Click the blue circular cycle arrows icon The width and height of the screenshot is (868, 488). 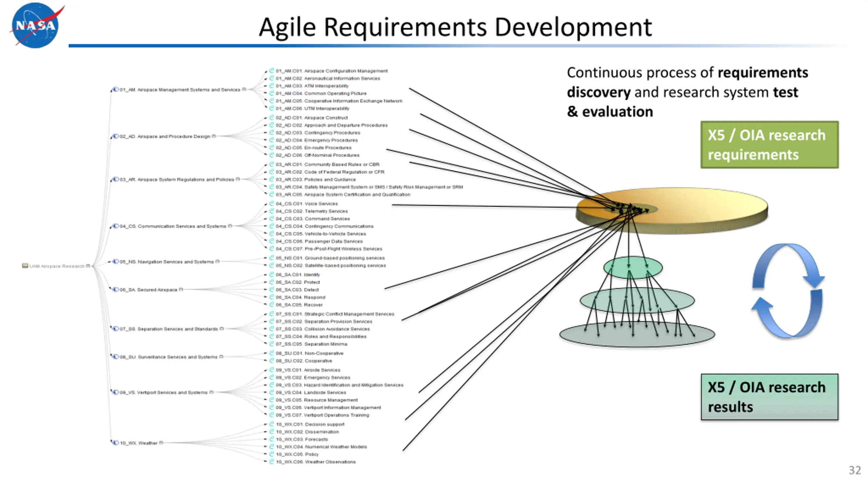pos(787,291)
